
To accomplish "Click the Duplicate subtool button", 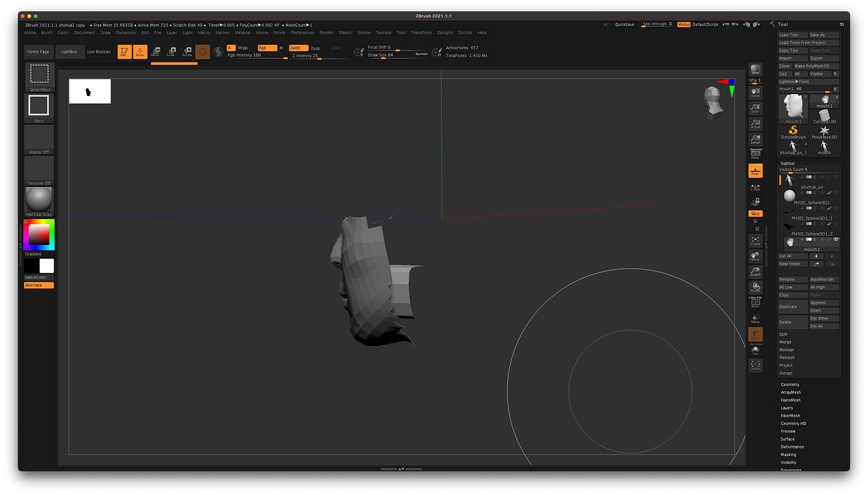I will (x=793, y=307).
